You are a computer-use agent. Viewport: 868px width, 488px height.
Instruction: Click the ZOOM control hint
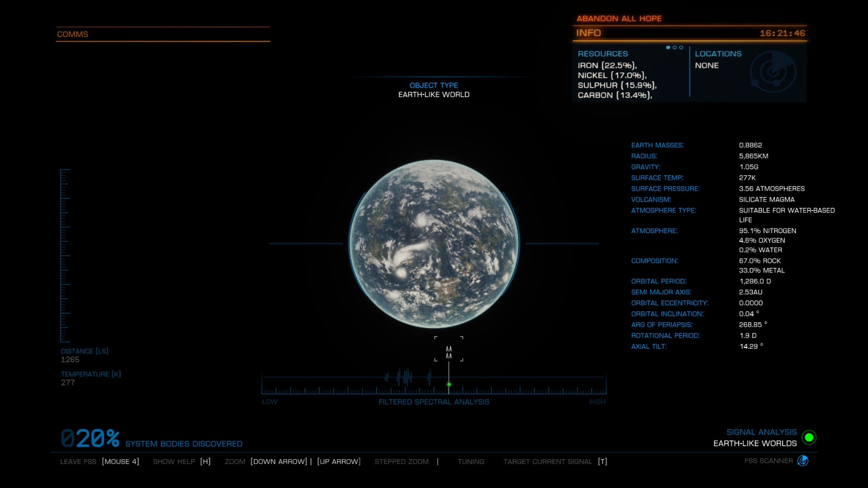[292, 461]
